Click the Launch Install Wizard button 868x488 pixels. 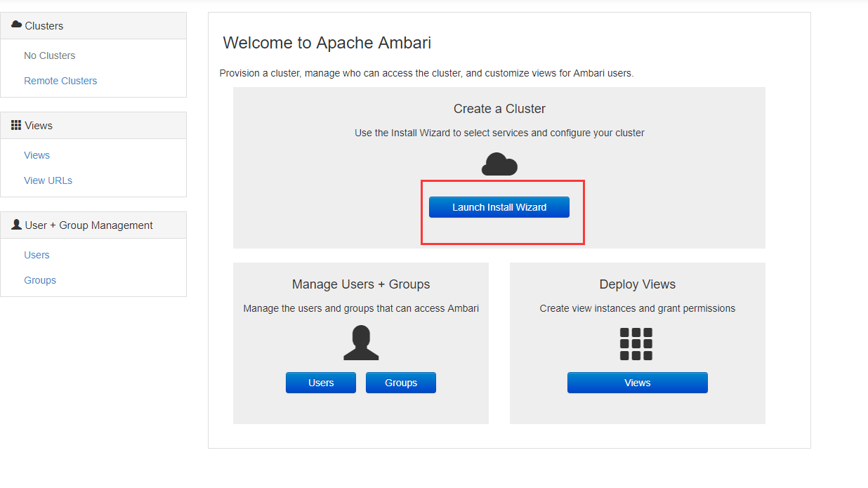click(x=499, y=207)
